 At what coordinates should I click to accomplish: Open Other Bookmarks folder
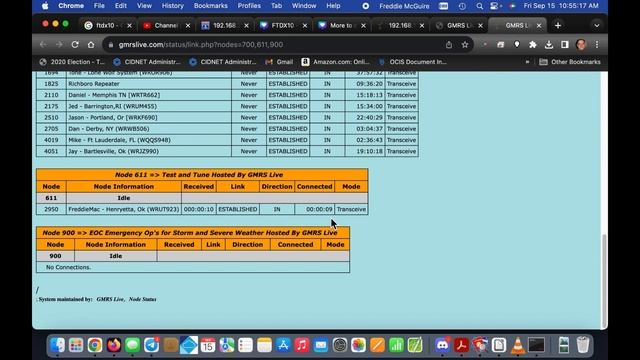[x=570, y=62]
